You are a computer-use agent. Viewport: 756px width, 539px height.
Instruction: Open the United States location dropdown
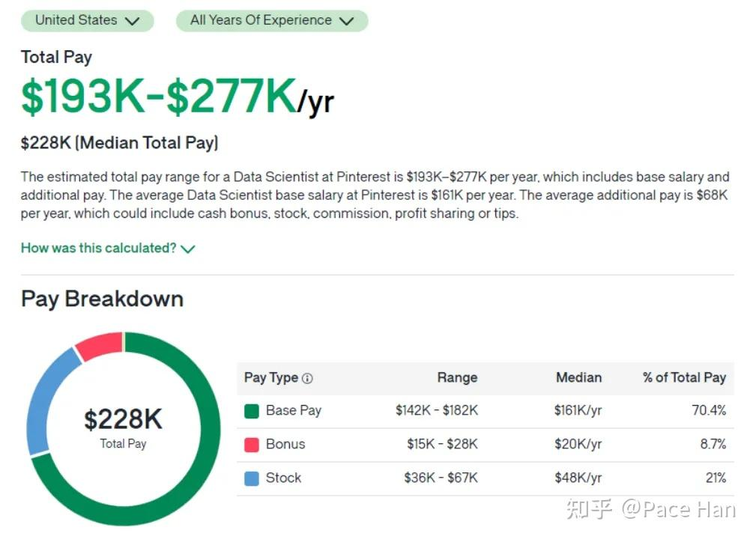tap(87, 21)
